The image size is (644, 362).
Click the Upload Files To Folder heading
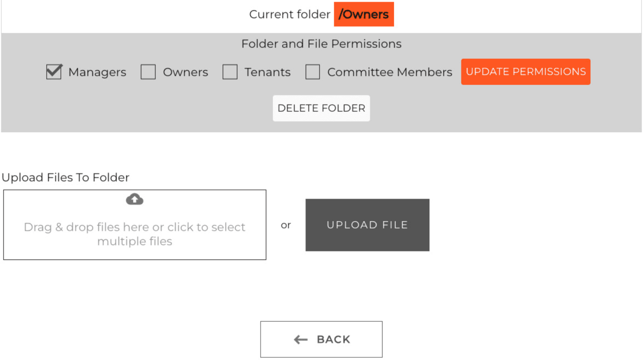click(65, 177)
